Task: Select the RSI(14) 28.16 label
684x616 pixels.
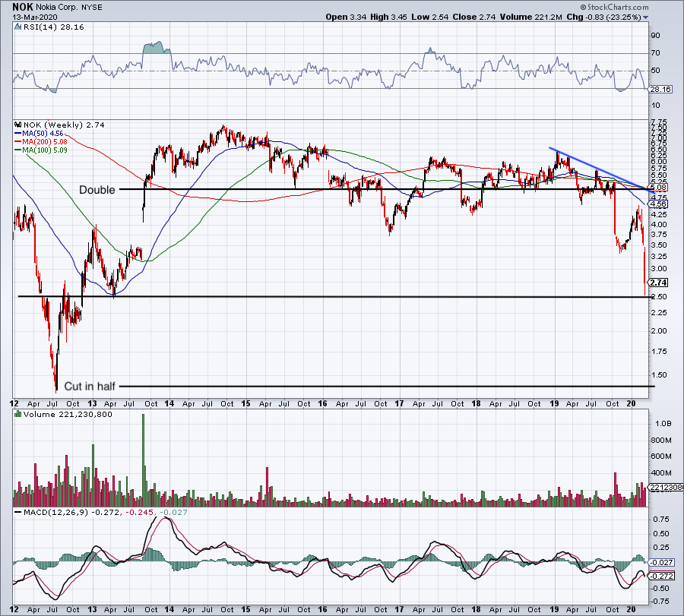Action: click(53, 25)
